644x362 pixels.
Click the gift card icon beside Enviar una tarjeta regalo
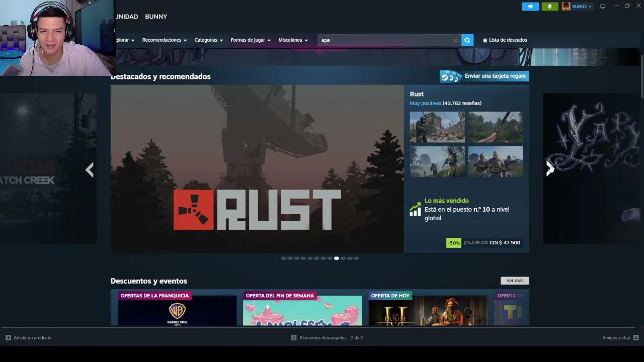[450, 76]
